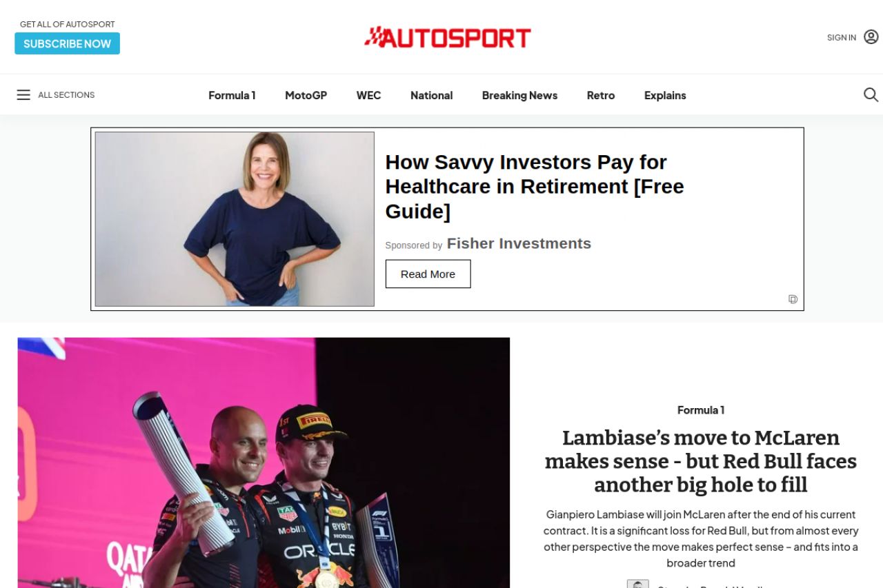Screen dimensions: 883x588
Task: Click Read More in the ad
Action: (x=428, y=274)
